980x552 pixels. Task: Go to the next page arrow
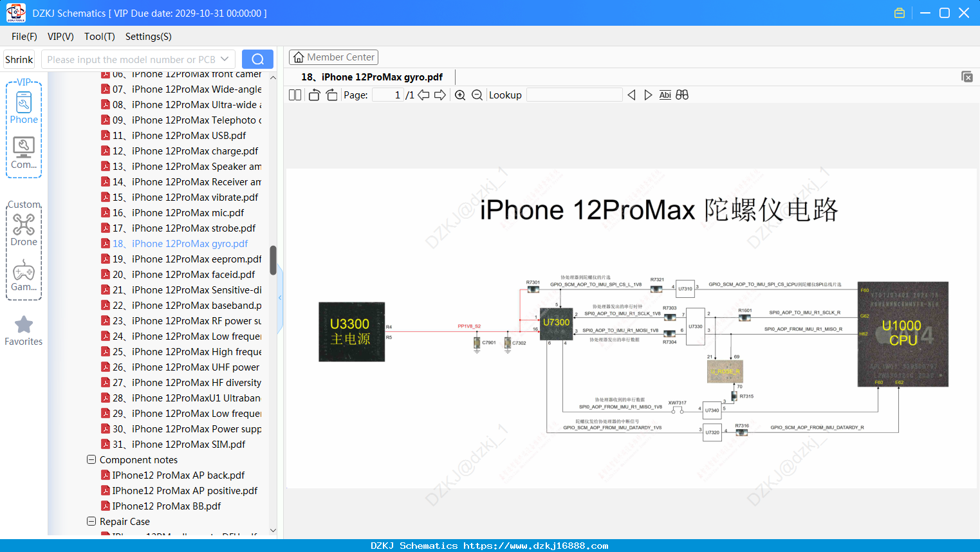[440, 95]
